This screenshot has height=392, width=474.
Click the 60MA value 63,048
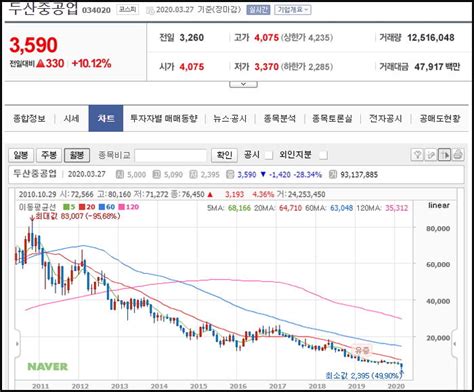click(341, 208)
